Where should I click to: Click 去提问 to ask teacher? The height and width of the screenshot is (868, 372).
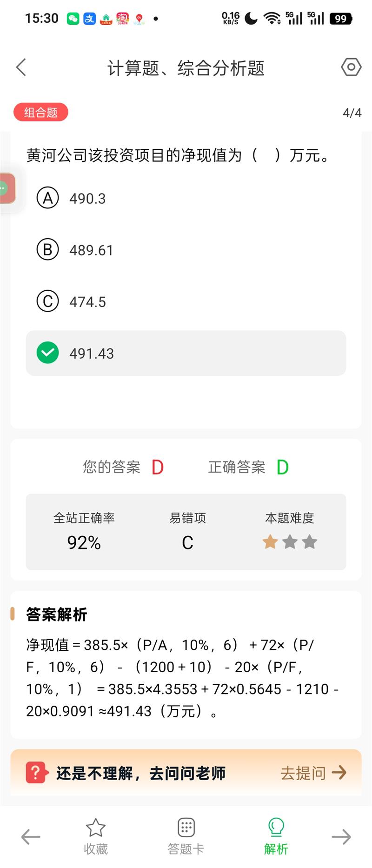coord(313,773)
